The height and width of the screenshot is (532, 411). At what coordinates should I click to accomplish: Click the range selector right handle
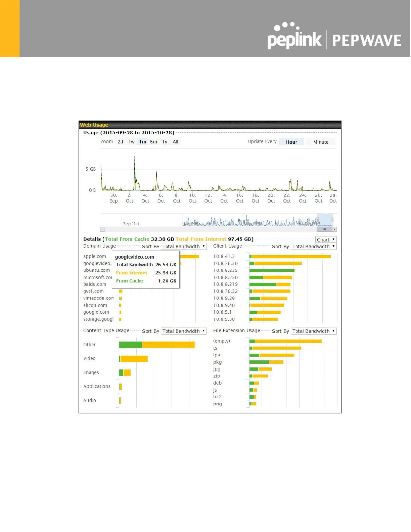tap(332, 220)
